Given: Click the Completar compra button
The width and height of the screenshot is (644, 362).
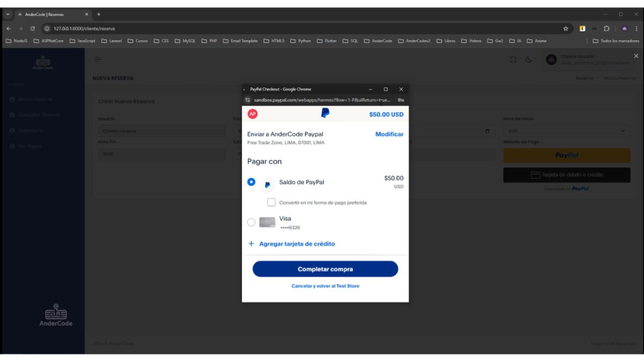Looking at the screenshot, I should click(325, 269).
